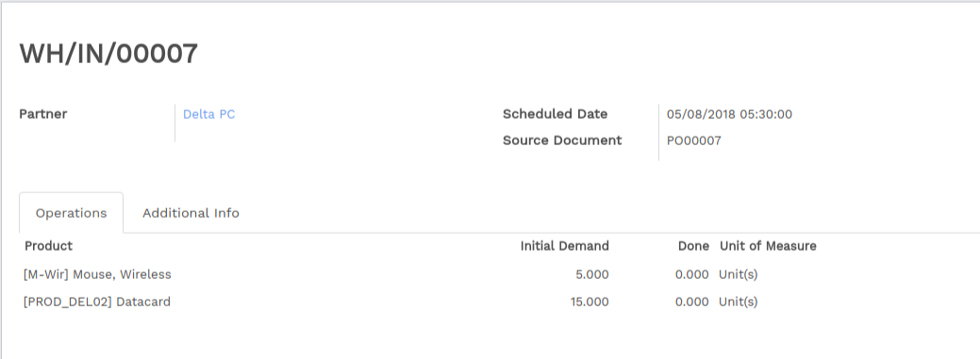Sort by the Product column header
The height and width of the screenshot is (359, 980).
[x=49, y=246]
